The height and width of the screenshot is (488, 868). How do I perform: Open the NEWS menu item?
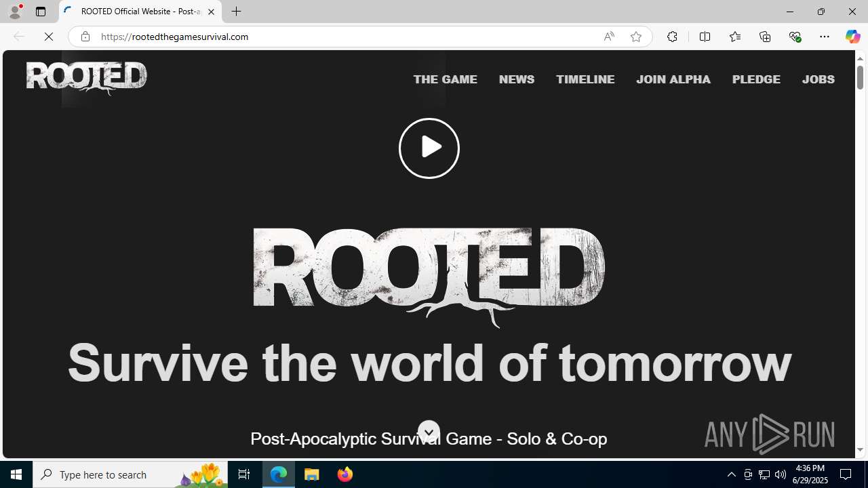coord(517,79)
